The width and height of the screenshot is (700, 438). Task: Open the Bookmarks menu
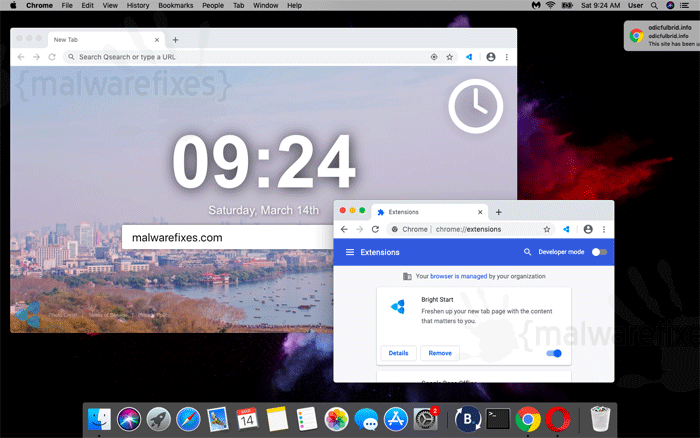coord(176,5)
